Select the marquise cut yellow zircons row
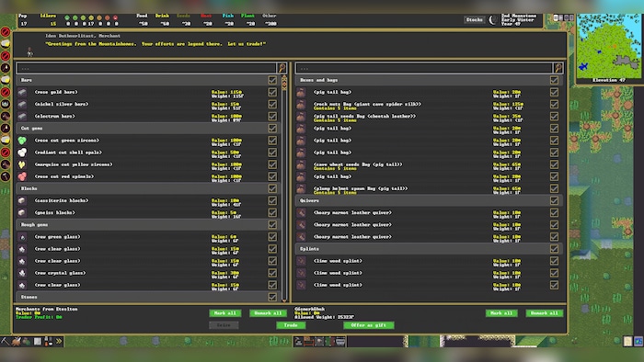Image resolution: width=644 pixels, height=362 pixels. click(x=147, y=164)
